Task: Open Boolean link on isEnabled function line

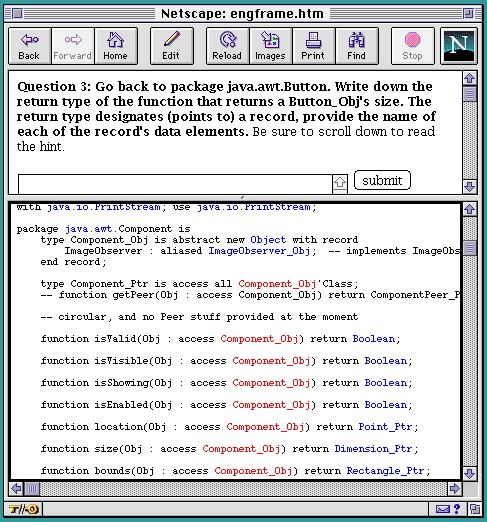Action: coord(386,405)
